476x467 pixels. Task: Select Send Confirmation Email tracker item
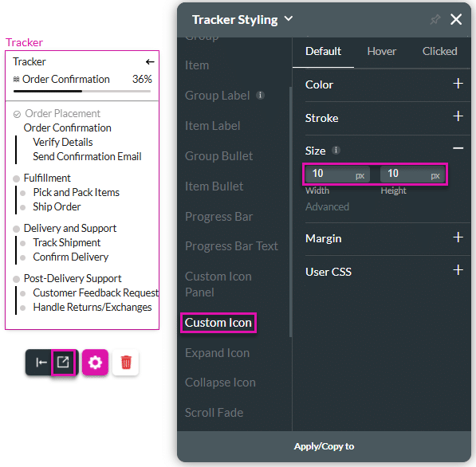[x=87, y=156]
